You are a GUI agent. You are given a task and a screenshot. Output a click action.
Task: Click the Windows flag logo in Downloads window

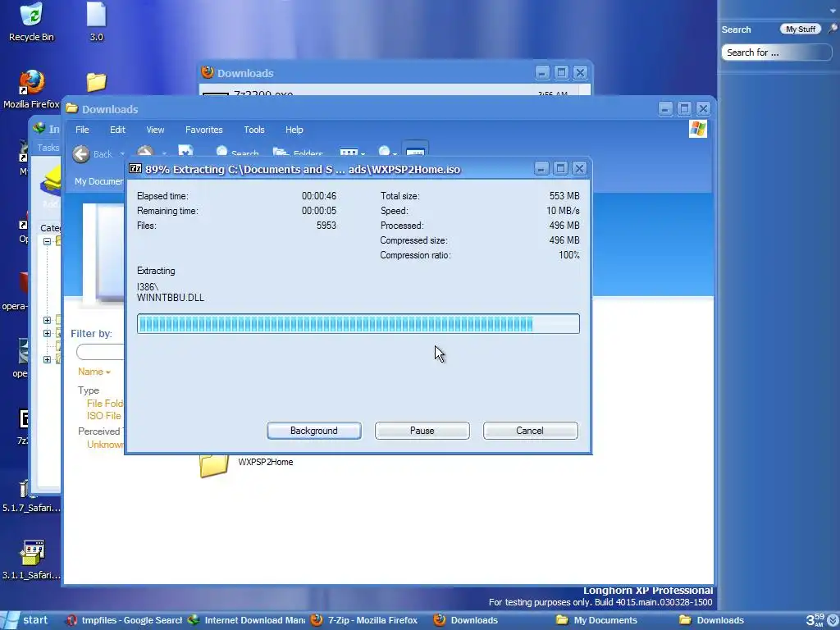[x=697, y=129]
